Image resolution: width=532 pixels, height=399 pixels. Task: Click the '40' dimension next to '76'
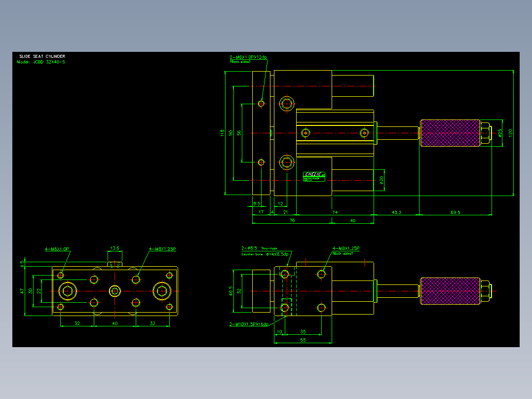point(353,221)
